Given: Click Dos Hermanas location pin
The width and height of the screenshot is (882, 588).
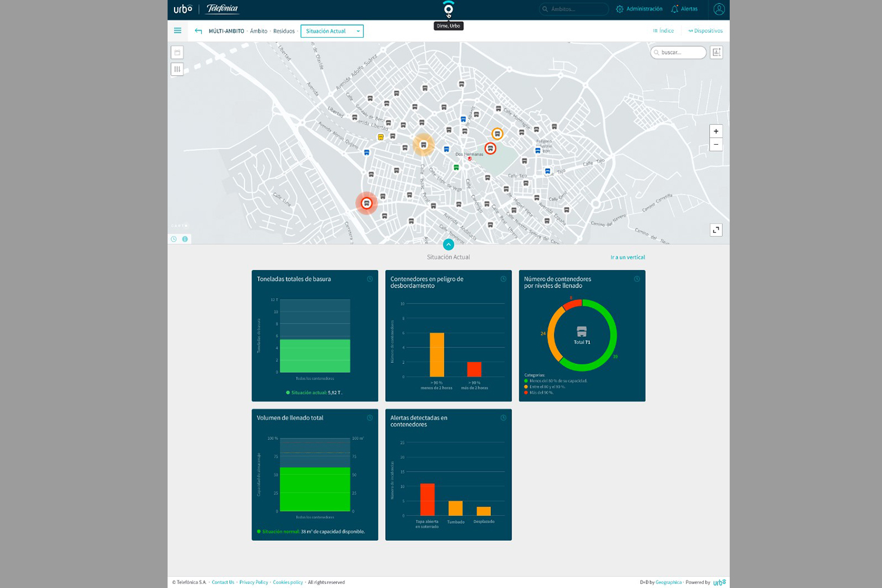Looking at the screenshot, I should [x=469, y=159].
